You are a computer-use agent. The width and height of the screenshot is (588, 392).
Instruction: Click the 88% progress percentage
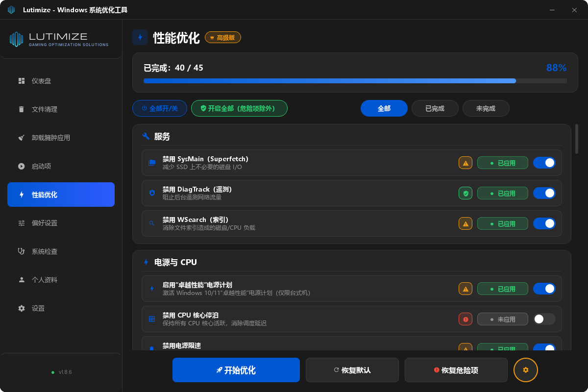557,68
